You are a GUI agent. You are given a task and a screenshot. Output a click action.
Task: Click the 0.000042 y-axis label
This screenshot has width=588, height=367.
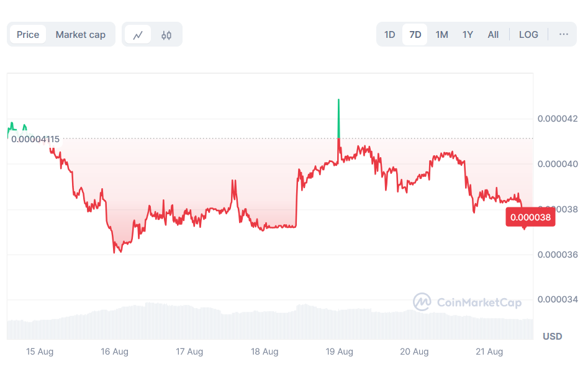pos(558,119)
